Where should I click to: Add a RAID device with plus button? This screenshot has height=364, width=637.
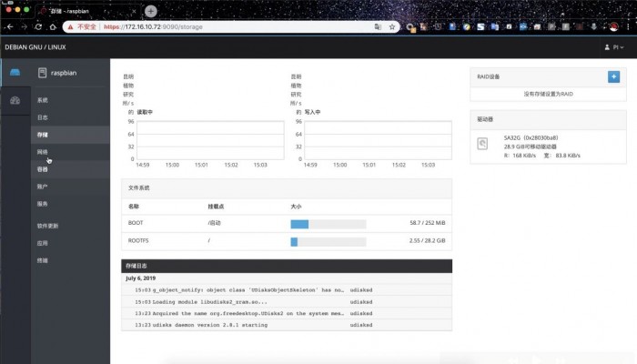tap(613, 76)
